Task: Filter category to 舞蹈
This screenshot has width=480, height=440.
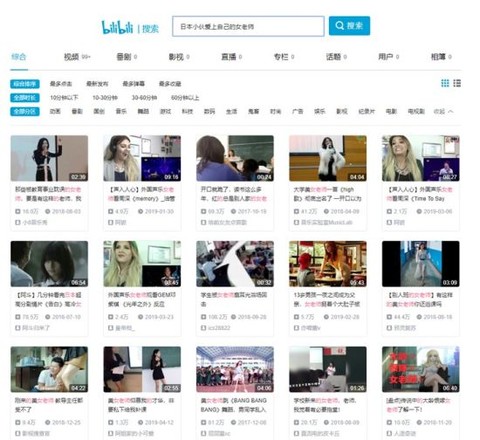Action: coord(143,111)
